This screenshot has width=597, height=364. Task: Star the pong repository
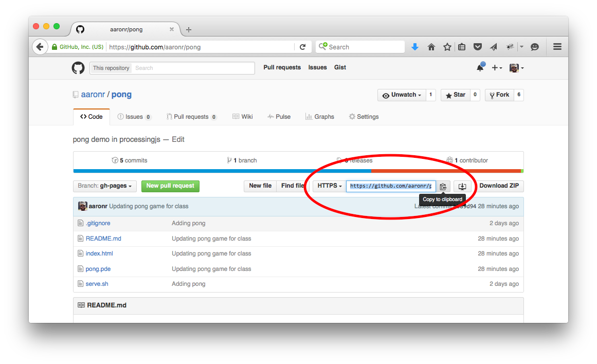coord(456,95)
